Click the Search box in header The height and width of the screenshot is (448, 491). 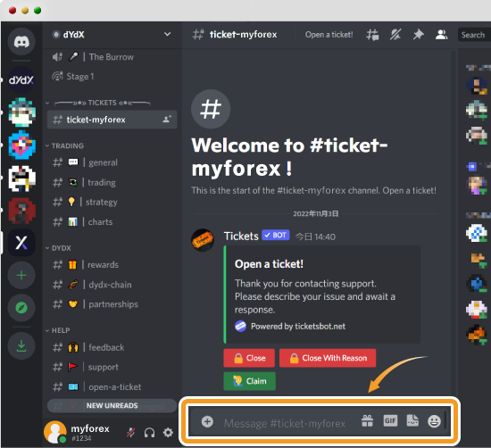coord(474,35)
